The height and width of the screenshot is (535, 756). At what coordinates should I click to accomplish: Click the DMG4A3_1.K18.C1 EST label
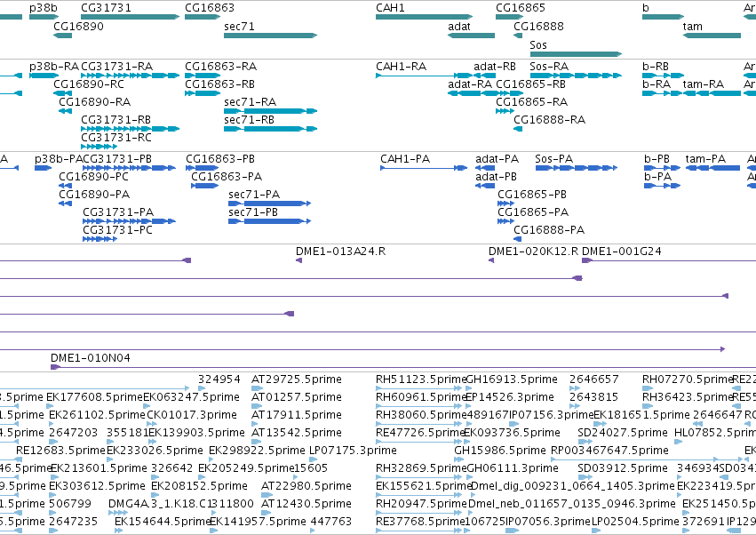161,504
